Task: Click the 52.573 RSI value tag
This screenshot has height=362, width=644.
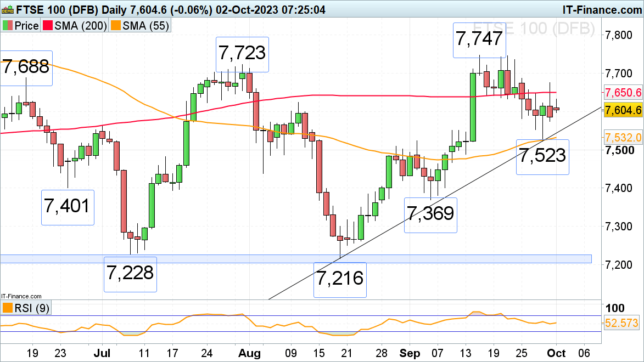Action: pyautogui.click(x=622, y=323)
